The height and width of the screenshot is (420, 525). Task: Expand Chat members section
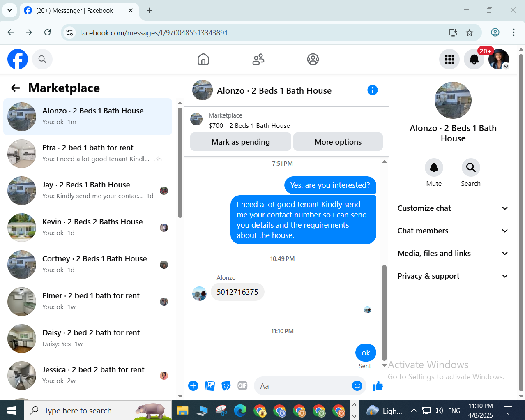(x=453, y=231)
